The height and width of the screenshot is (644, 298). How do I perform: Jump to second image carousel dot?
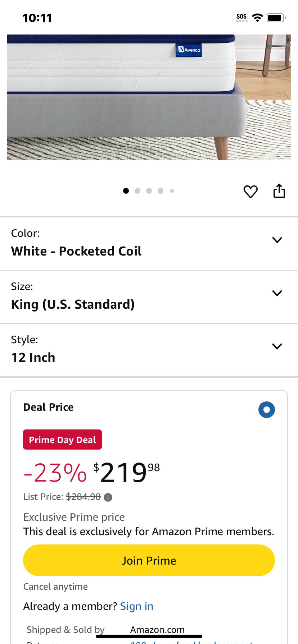click(137, 191)
